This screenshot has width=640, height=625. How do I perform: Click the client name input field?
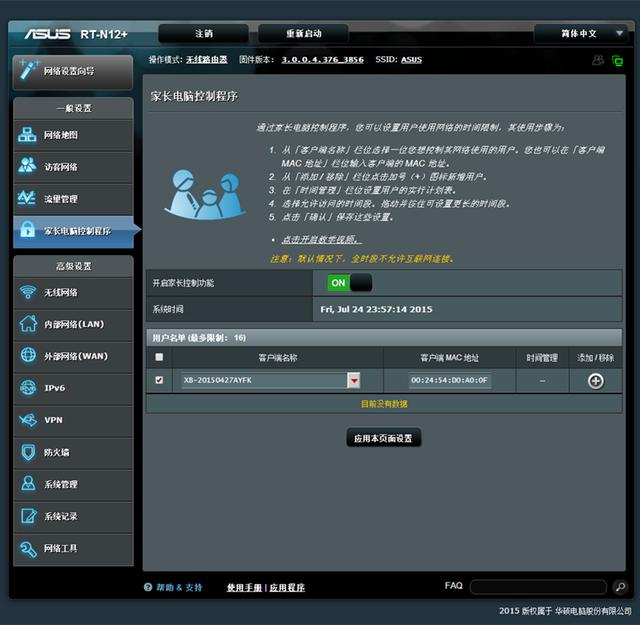pos(264,380)
